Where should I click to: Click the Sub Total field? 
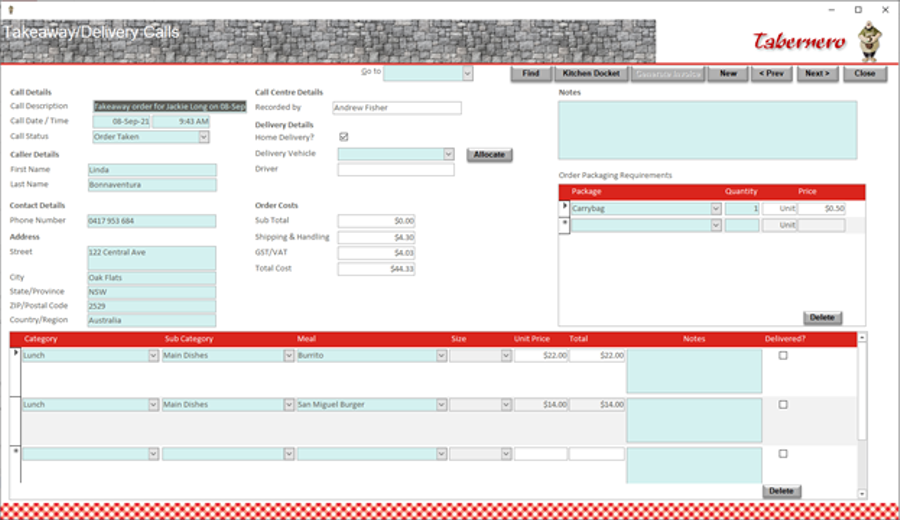[x=377, y=221]
